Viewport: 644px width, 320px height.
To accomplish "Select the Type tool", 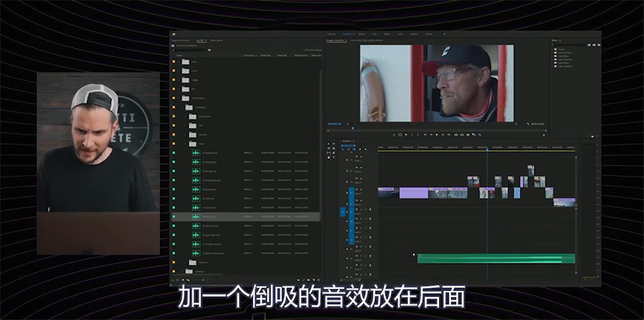I will [334, 158].
